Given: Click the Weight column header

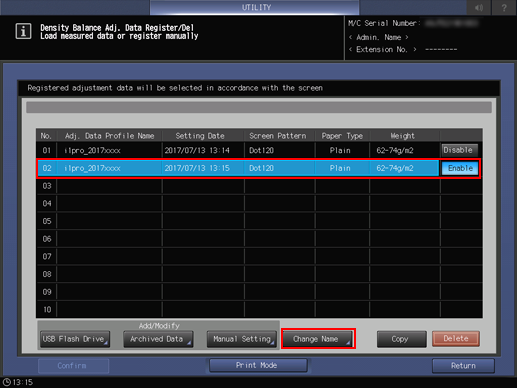Looking at the screenshot, I should tap(402, 136).
